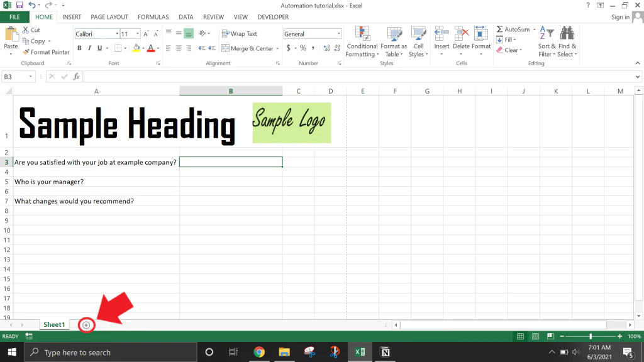Switch to Page Break Preview in status bar

[x=550, y=336]
